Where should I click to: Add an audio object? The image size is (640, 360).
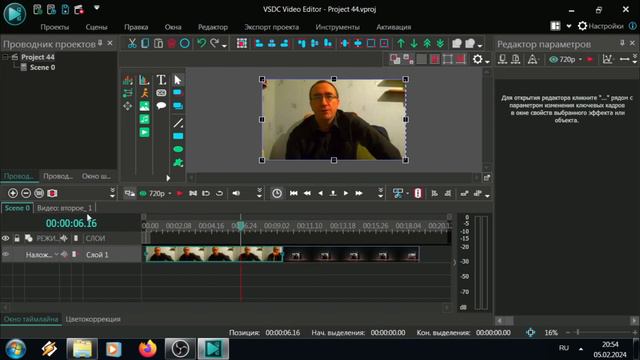pos(144,119)
